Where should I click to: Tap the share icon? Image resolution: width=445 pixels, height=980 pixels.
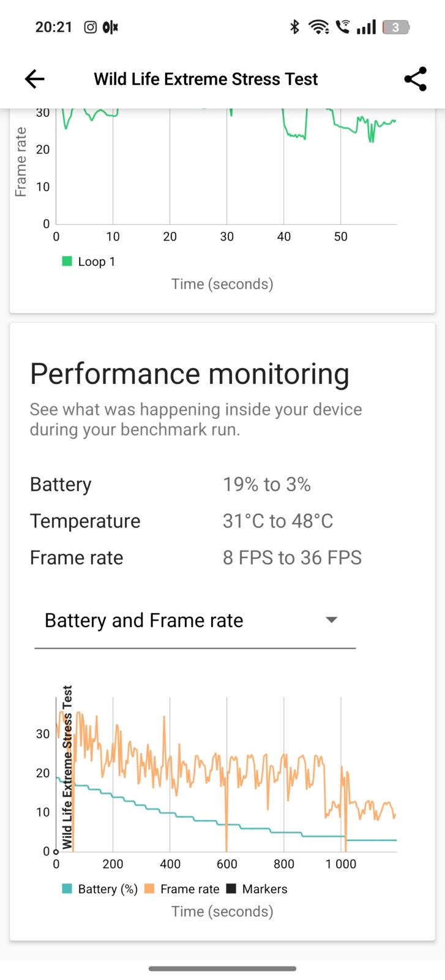[x=415, y=79]
